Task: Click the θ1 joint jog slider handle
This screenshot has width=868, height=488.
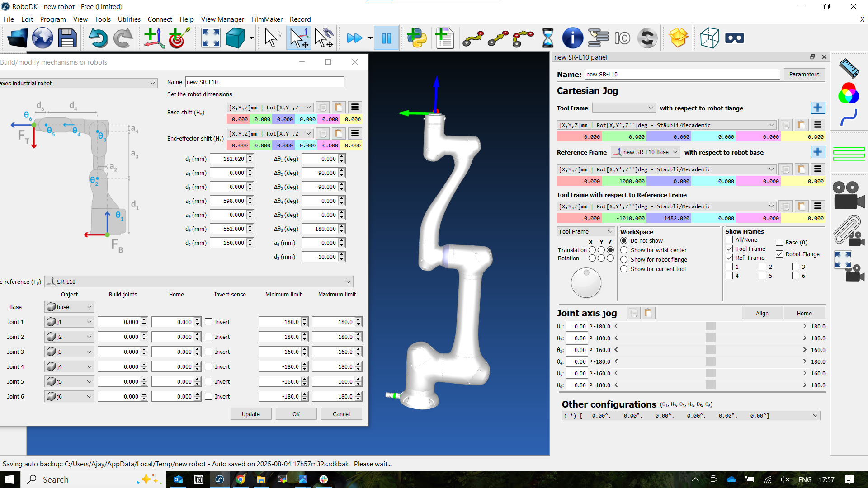Action: pyautogui.click(x=710, y=326)
